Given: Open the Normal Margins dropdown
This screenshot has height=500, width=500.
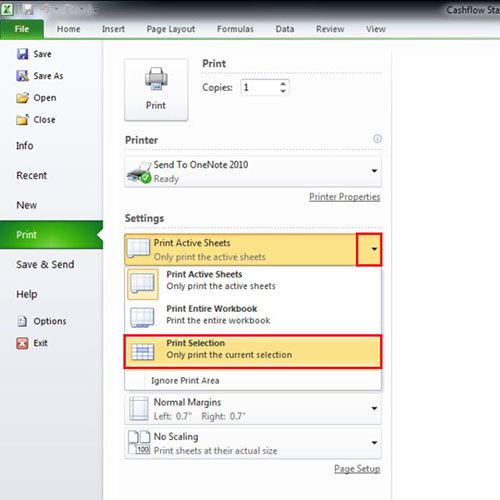Looking at the screenshot, I should (253, 409).
